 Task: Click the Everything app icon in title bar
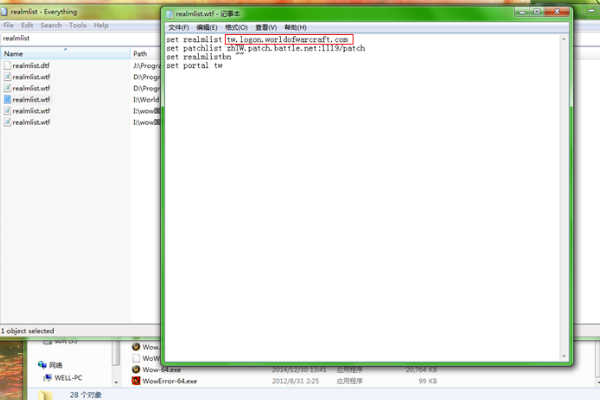(x=6, y=10)
